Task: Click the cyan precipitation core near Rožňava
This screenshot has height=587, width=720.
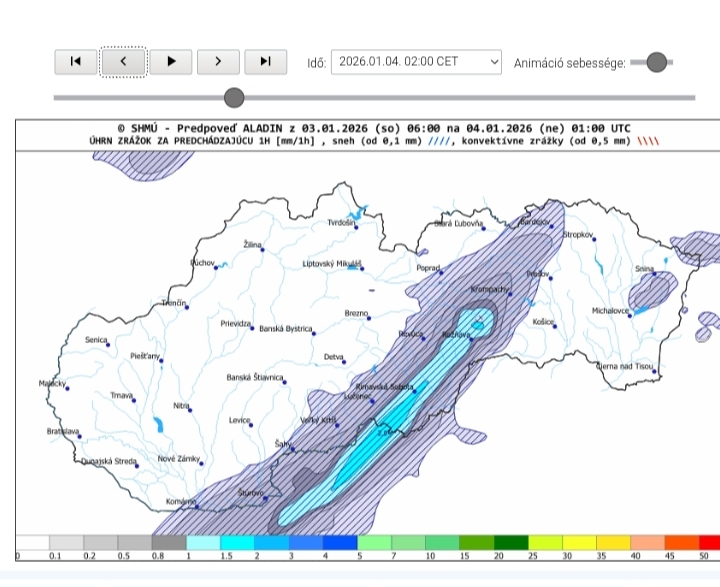Action: 480,323
